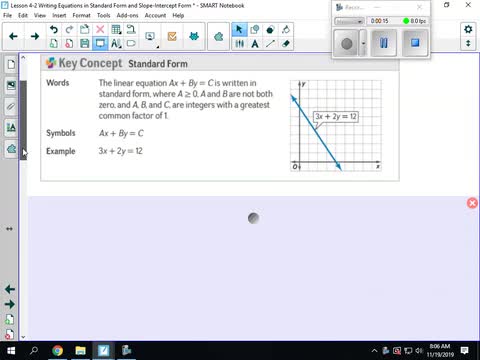The image size is (480, 360).
Task: Toggle the screen shade button
Action: (100, 44)
